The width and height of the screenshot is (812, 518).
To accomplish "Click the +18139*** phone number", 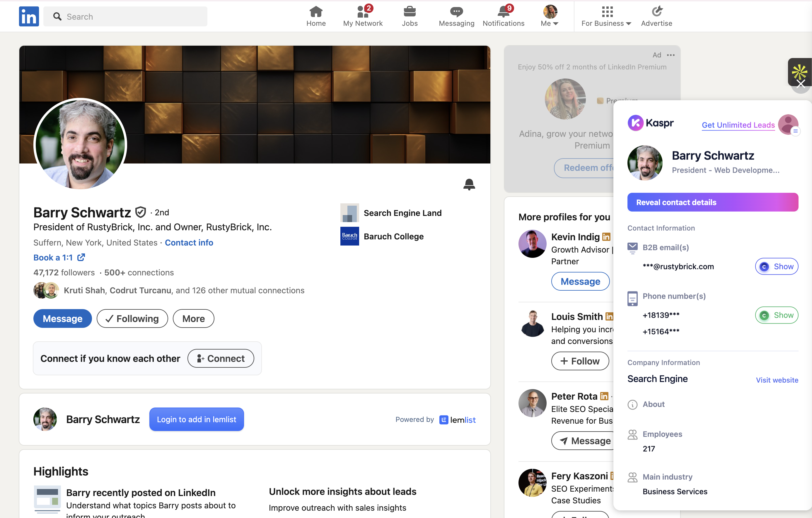I will [x=661, y=315].
